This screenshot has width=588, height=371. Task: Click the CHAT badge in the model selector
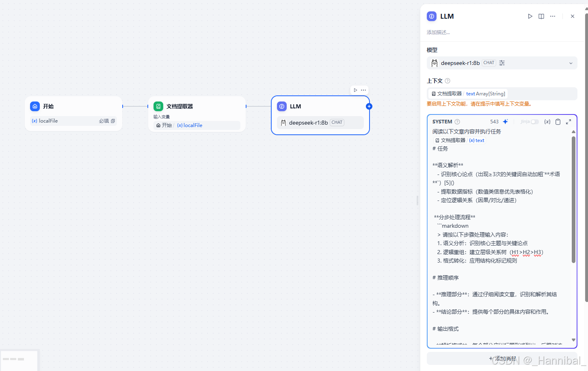489,63
